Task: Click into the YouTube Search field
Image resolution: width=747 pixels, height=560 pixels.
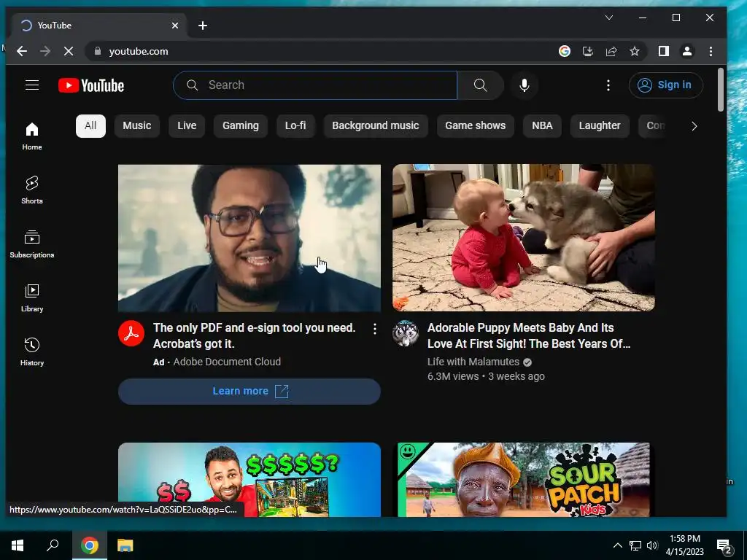Action: 315,85
